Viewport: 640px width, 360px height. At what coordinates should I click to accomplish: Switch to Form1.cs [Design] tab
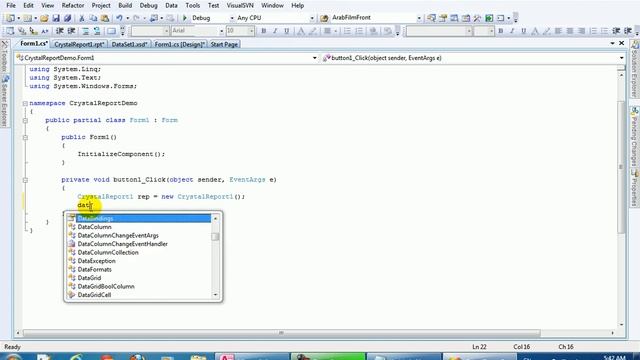click(179, 44)
